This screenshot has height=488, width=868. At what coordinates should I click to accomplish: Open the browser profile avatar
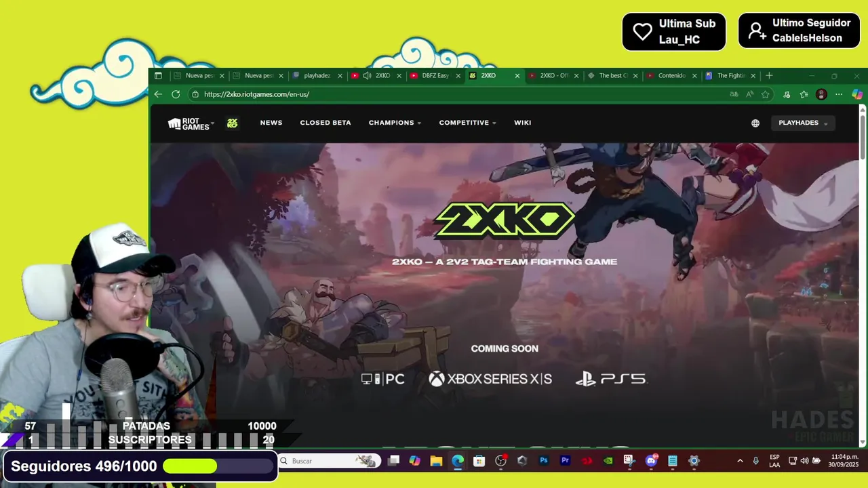point(821,94)
